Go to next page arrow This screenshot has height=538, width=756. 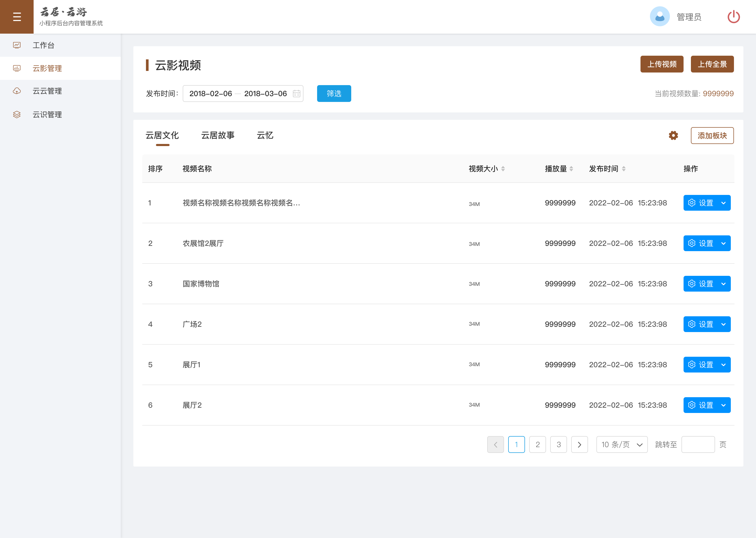pos(580,444)
